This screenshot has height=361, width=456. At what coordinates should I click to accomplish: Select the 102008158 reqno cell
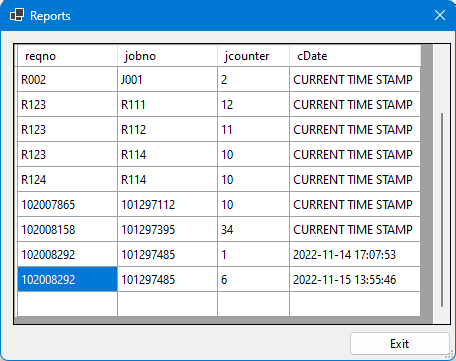[x=67, y=229]
